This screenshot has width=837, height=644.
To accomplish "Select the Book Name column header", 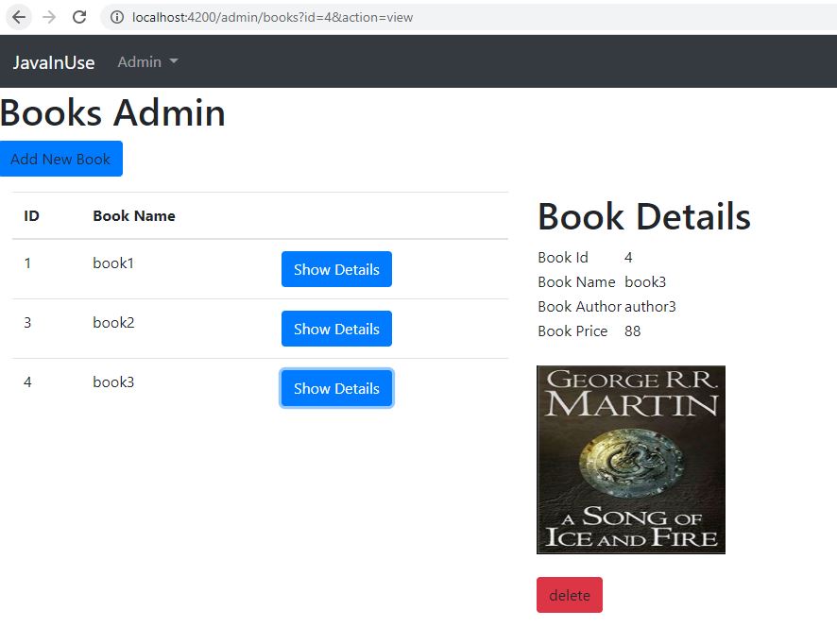I will [134, 215].
